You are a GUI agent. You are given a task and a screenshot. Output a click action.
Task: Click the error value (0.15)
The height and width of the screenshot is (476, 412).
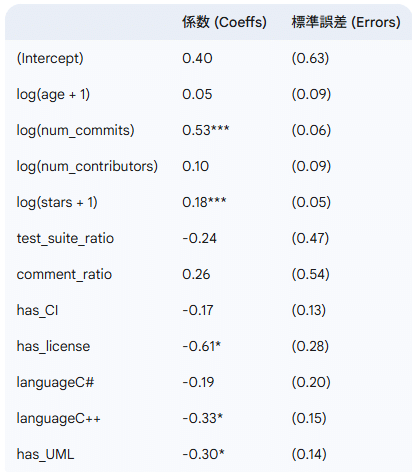pos(309,418)
